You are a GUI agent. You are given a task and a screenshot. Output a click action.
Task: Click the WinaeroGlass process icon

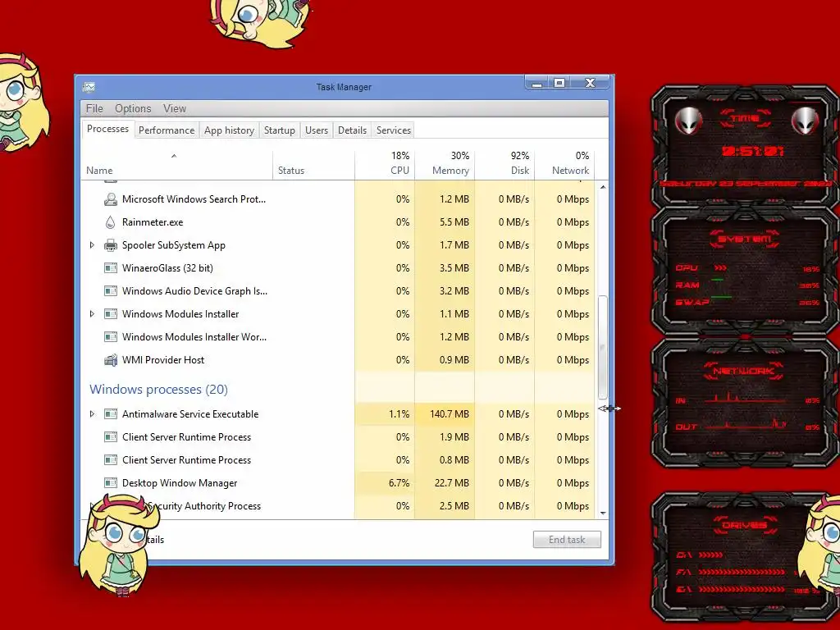pos(111,268)
